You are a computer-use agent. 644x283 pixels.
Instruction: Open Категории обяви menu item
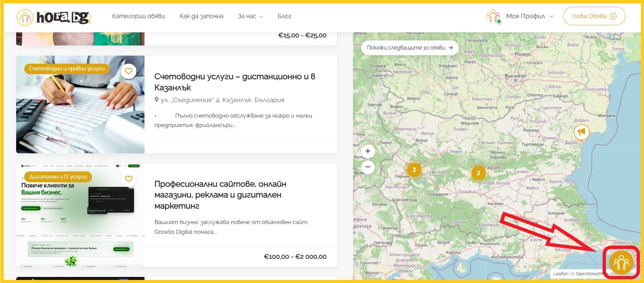(138, 16)
